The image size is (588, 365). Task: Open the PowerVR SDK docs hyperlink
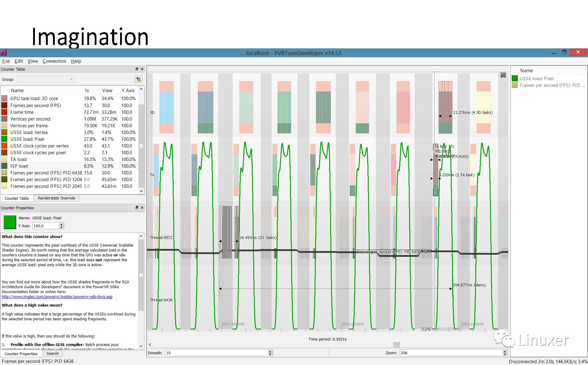[57, 296]
